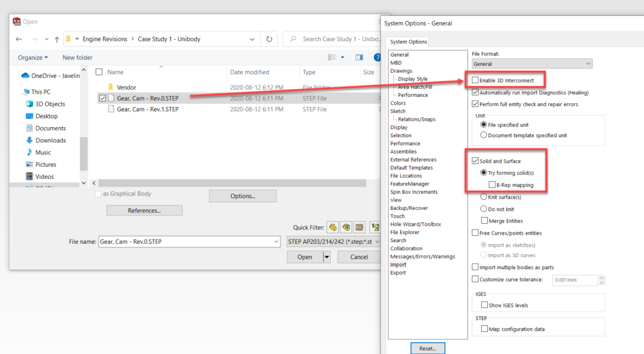This screenshot has height=354, width=644.
Task: Apply the Parts quick filter
Action: click(x=333, y=227)
